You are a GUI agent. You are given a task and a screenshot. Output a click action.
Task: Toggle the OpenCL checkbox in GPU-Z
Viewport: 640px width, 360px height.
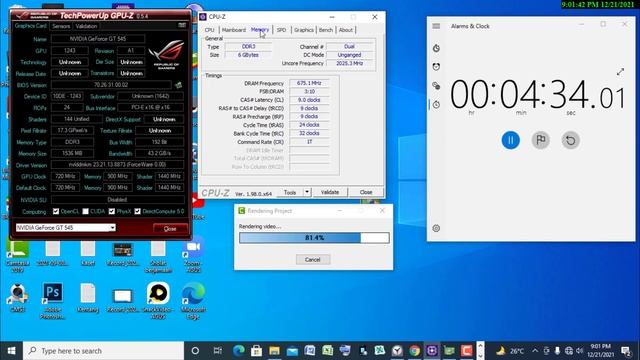56,211
